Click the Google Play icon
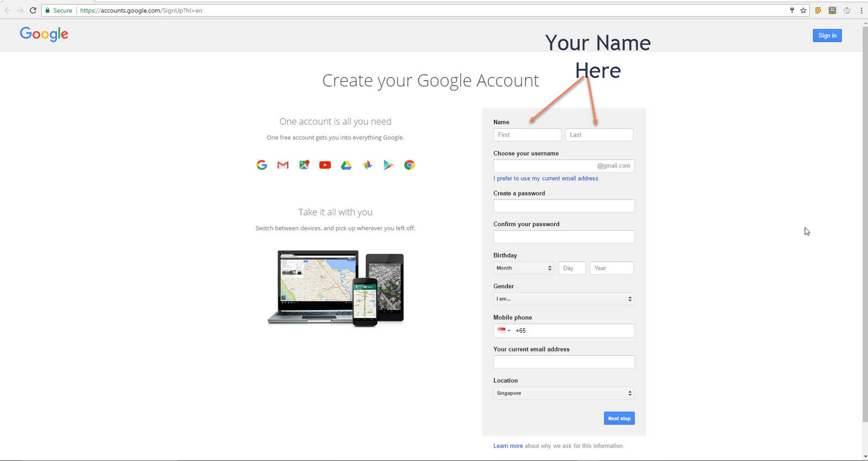Viewport: 868px width, 461px height. 388,165
